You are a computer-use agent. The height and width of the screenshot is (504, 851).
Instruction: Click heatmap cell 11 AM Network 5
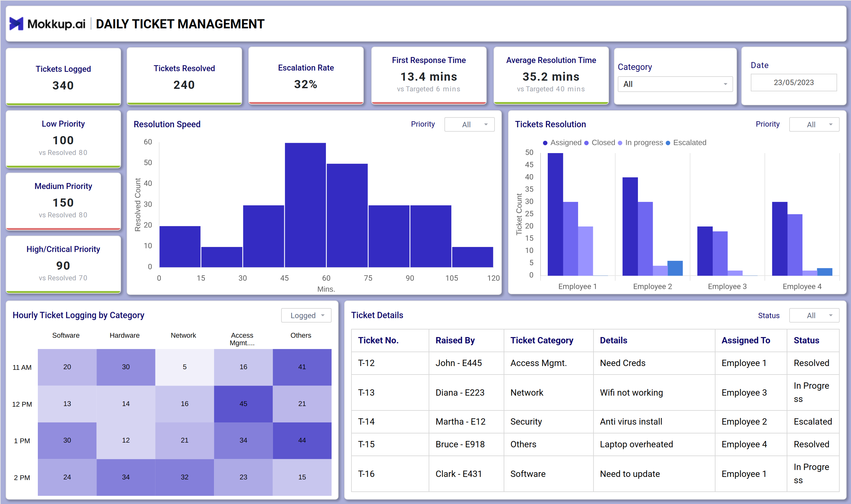184,367
